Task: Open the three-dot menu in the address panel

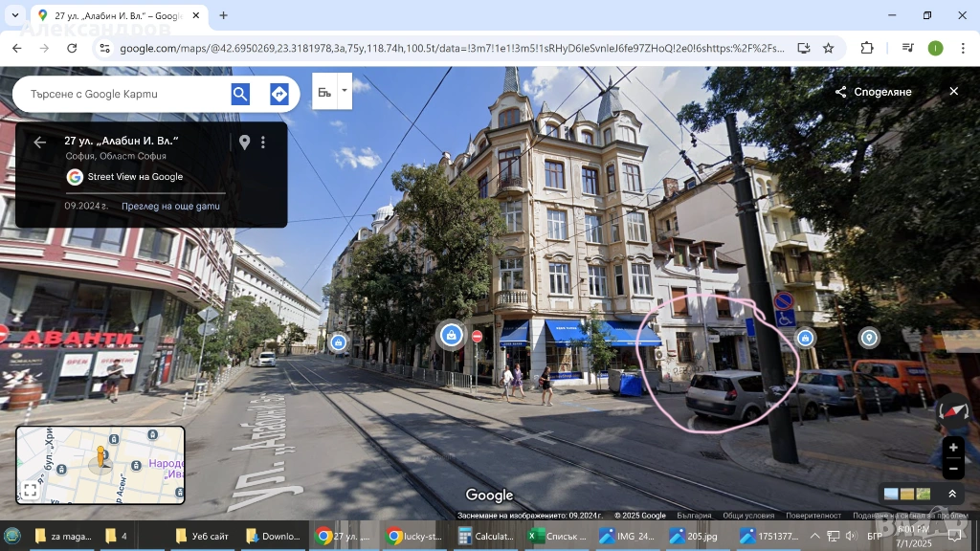Action: (263, 143)
